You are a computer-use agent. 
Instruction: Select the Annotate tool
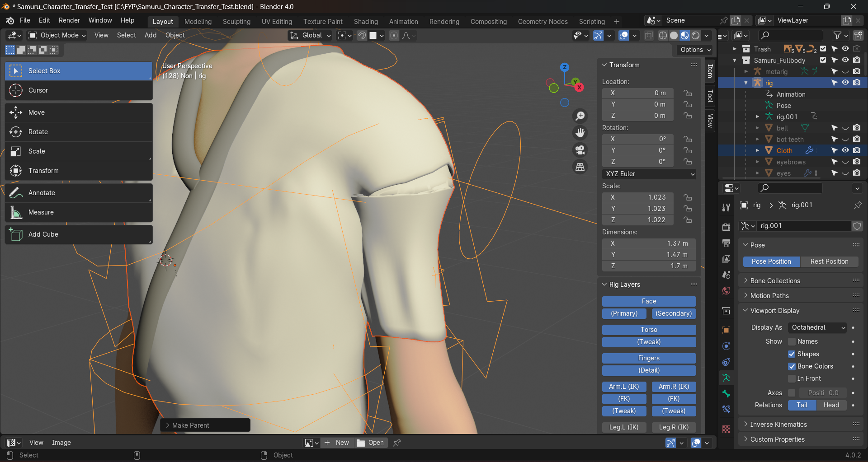tap(79, 193)
